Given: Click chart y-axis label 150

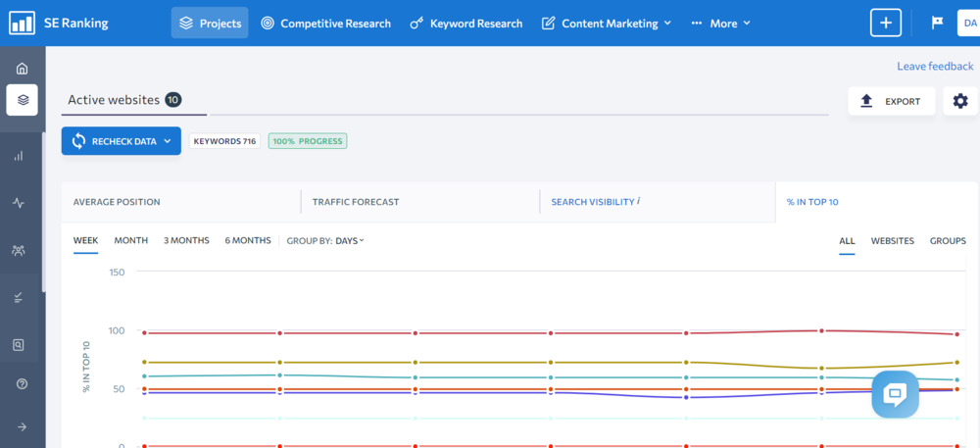Looking at the screenshot, I should [117, 273].
